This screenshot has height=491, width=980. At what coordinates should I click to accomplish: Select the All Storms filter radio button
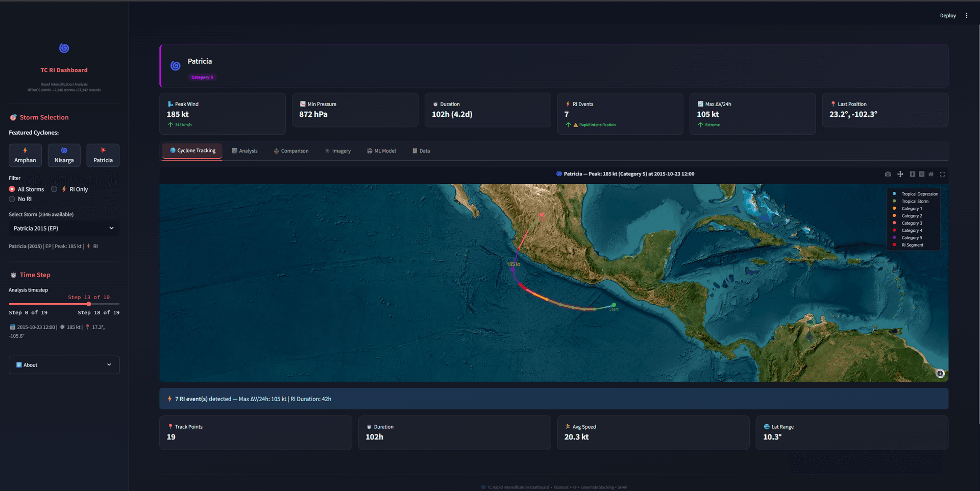point(11,189)
